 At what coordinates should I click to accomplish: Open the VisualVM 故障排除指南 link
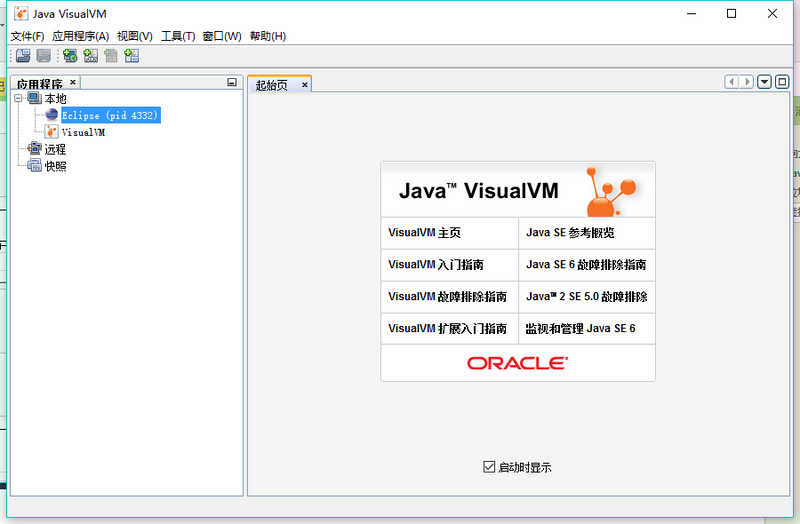click(x=447, y=296)
